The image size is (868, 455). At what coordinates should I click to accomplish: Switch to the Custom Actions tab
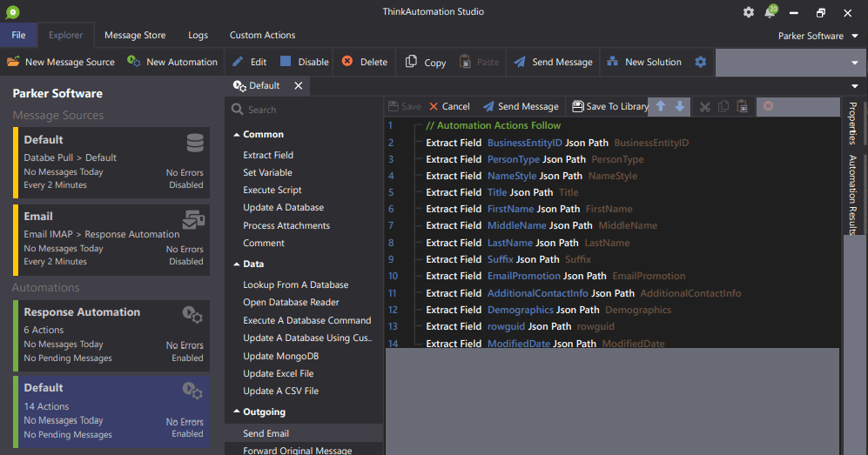pos(262,35)
